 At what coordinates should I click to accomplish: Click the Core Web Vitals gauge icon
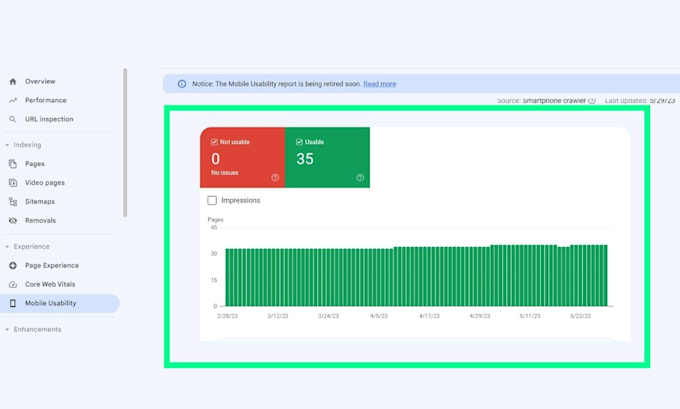(13, 284)
